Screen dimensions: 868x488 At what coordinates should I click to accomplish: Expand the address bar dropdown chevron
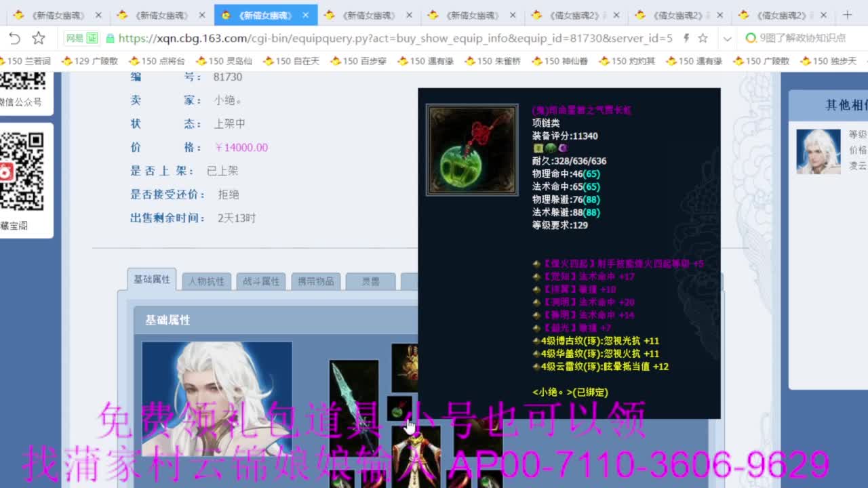pos(727,39)
